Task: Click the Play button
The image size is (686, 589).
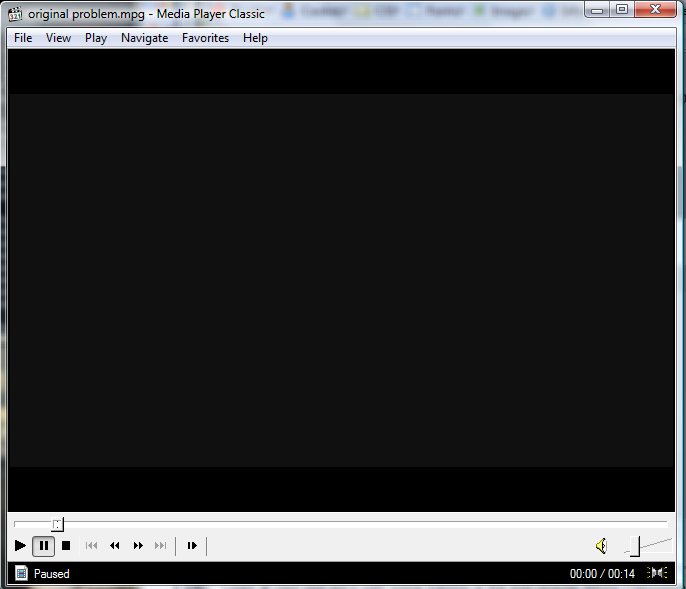Action: pos(20,546)
